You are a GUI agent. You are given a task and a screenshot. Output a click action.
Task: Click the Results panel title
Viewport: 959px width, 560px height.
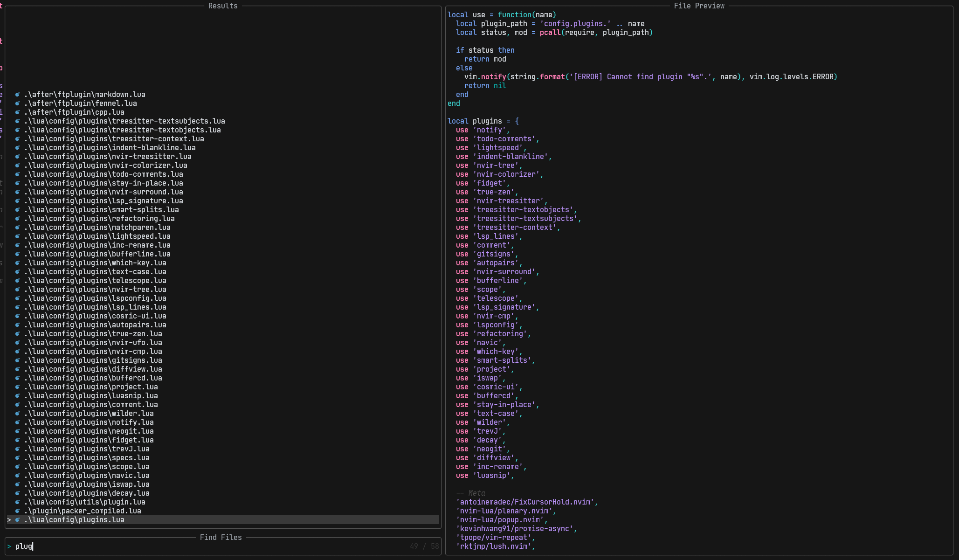click(x=223, y=6)
